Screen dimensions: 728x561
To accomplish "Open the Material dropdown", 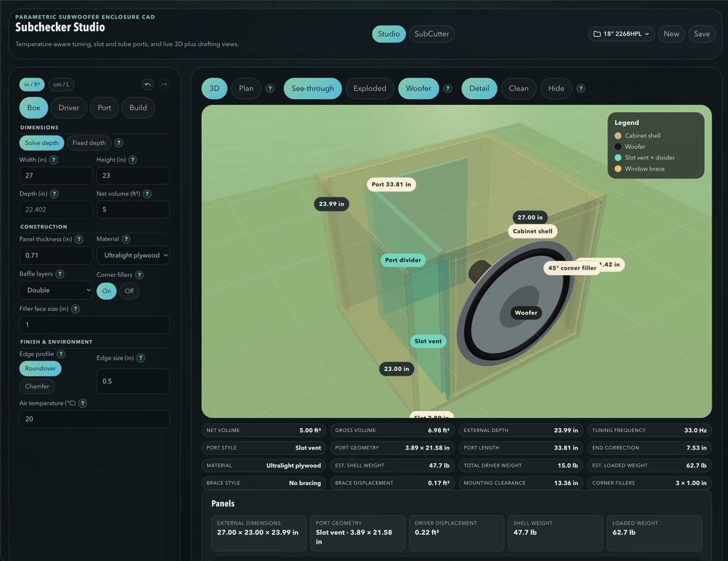I will tap(133, 255).
